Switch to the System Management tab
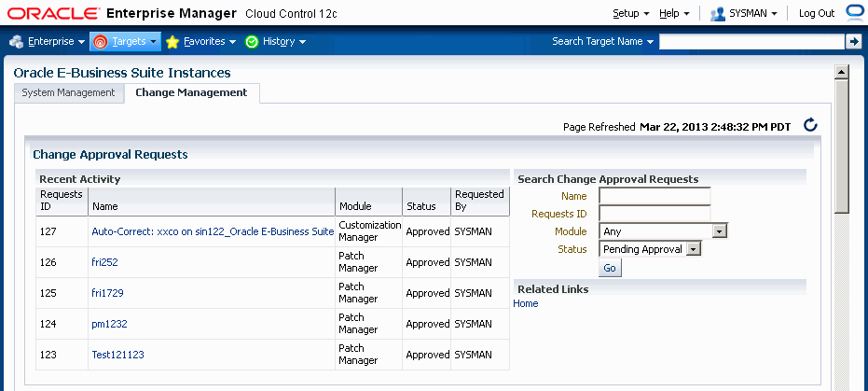The width and height of the screenshot is (868, 391). coord(68,92)
